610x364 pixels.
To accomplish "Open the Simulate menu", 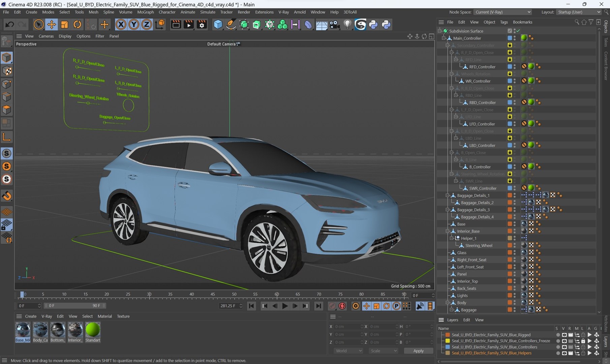I will (208, 12).
